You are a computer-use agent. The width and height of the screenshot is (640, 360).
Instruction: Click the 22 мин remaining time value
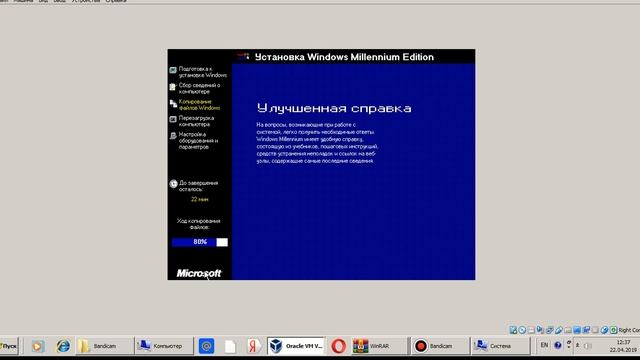coord(200,200)
